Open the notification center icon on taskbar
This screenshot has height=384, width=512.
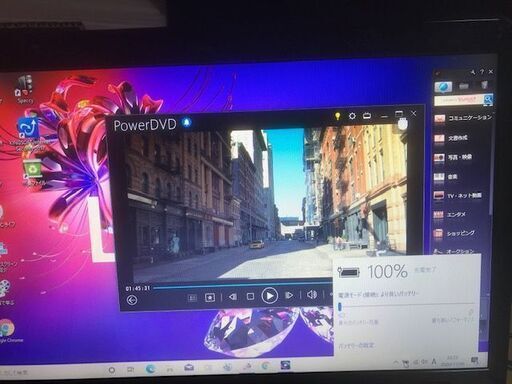[x=475, y=360]
